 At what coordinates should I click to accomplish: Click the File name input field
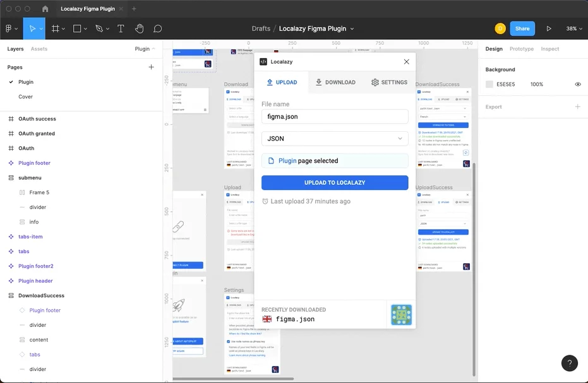coord(335,117)
